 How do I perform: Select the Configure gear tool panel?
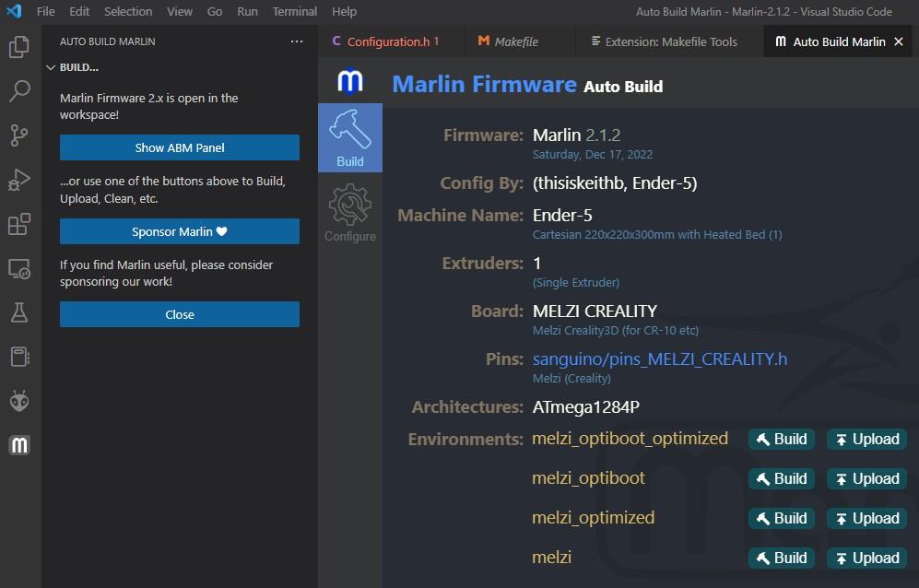pyautogui.click(x=350, y=213)
